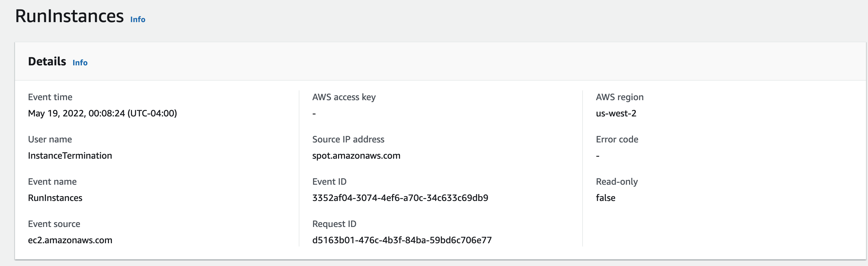Click the Details panel header
The image size is (868, 266).
point(47,62)
